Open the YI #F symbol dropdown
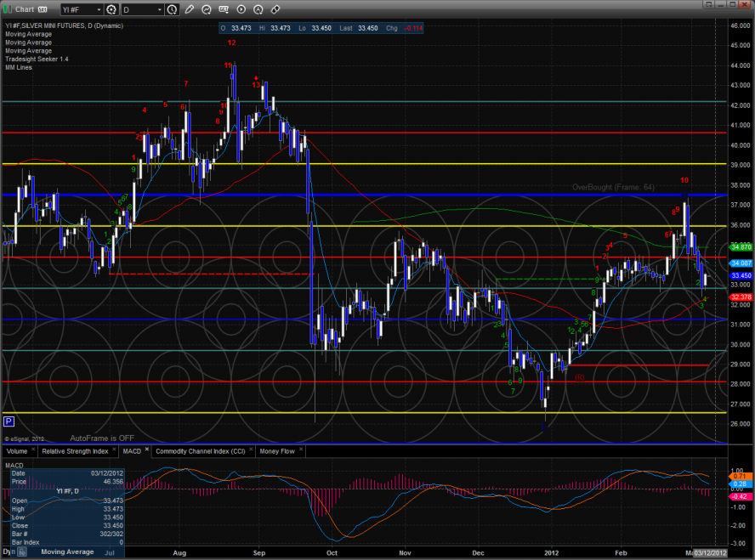 tap(97, 9)
